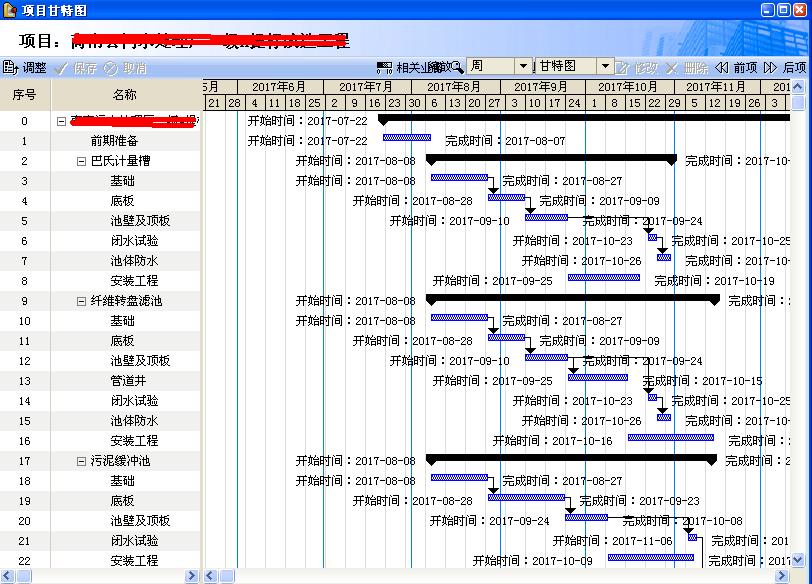Screen dimensions: 812x584
Task: Click the 缩放 magnifier icon
Action: [457, 67]
